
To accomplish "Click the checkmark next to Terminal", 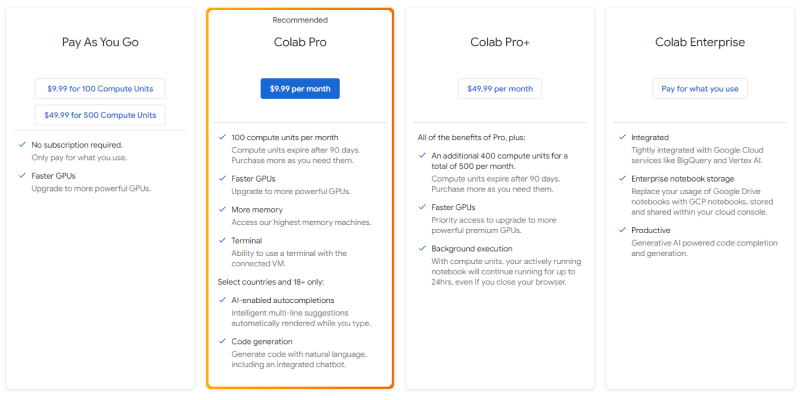I will pos(221,240).
